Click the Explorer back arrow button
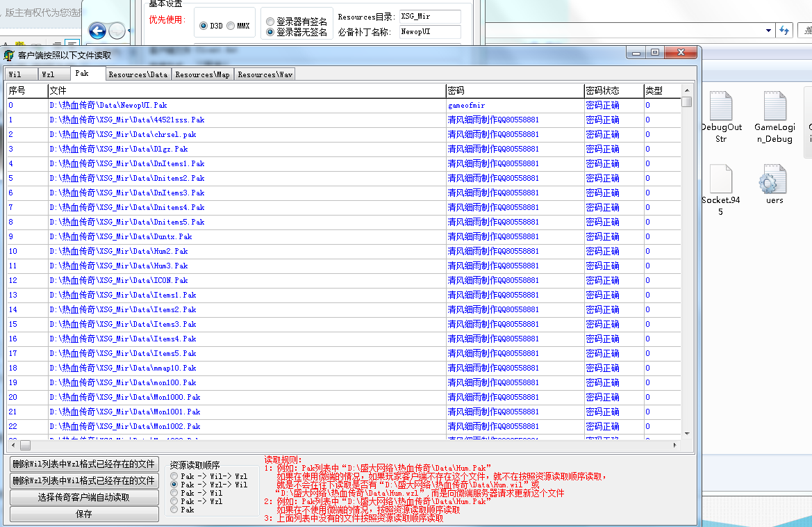The image size is (812, 527). pyautogui.click(x=98, y=31)
